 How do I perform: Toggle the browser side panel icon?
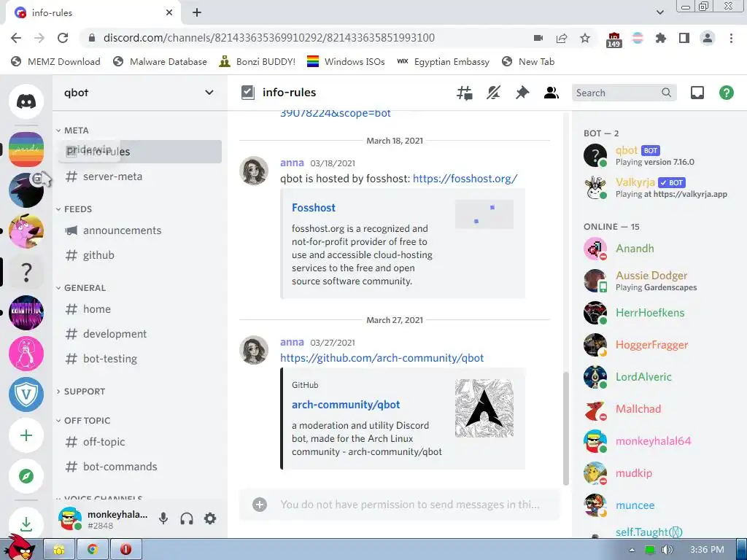684,38
